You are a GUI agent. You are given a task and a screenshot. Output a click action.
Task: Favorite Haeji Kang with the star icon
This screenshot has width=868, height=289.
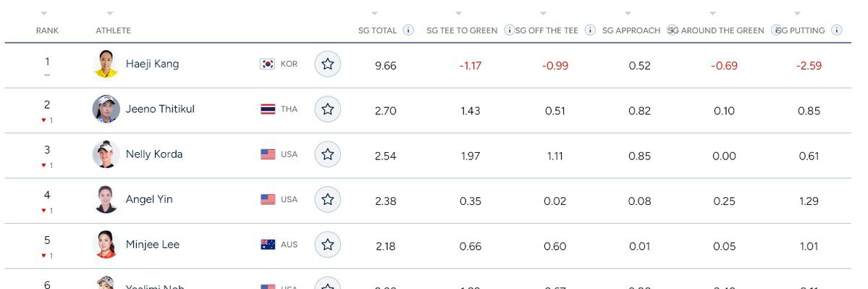click(x=328, y=64)
